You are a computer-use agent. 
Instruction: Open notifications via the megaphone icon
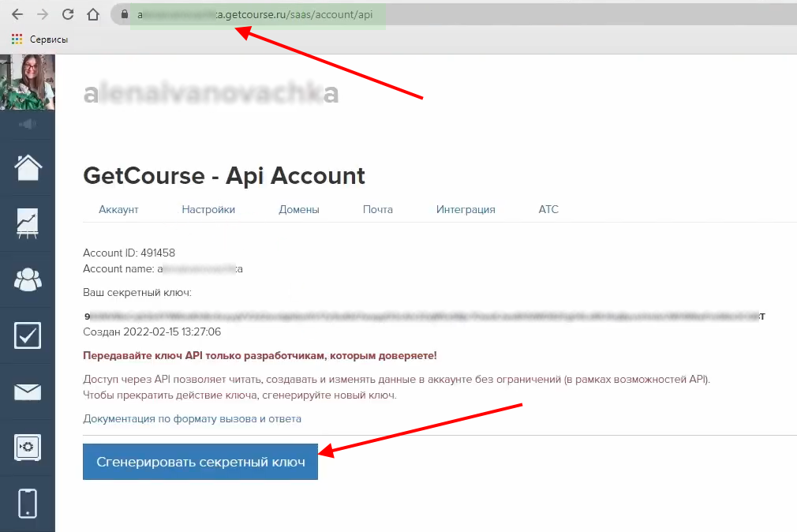click(28, 124)
